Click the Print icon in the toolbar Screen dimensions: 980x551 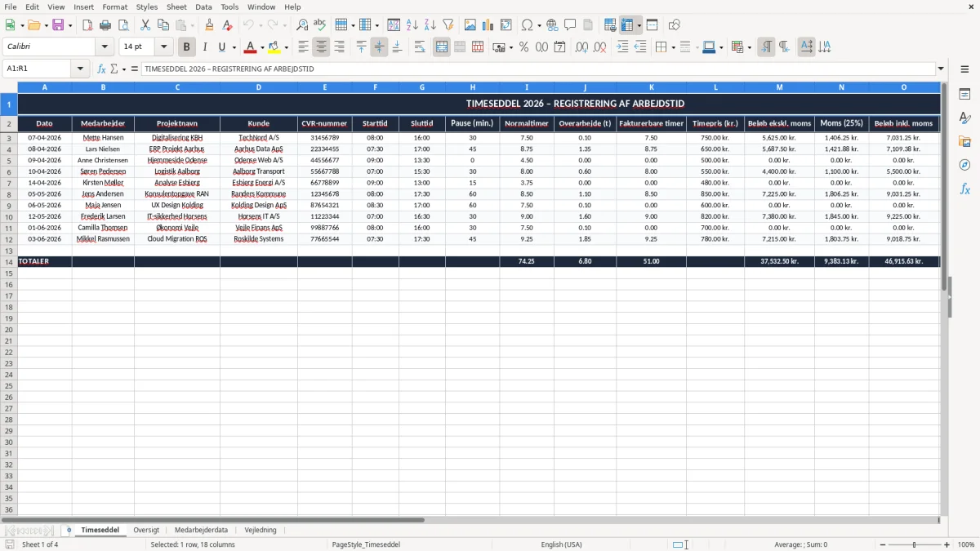tap(105, 25)
